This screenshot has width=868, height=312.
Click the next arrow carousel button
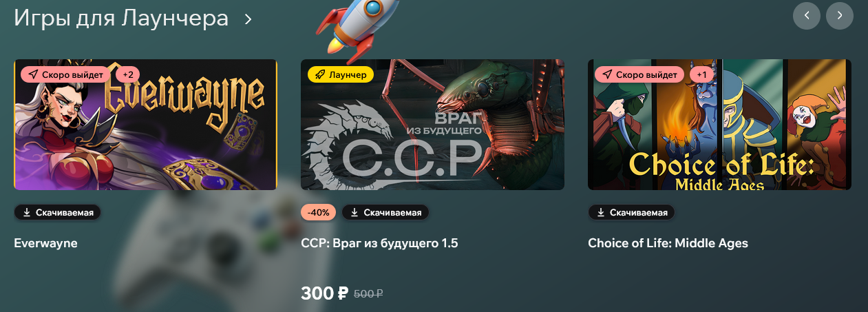[x=840, y=15]
